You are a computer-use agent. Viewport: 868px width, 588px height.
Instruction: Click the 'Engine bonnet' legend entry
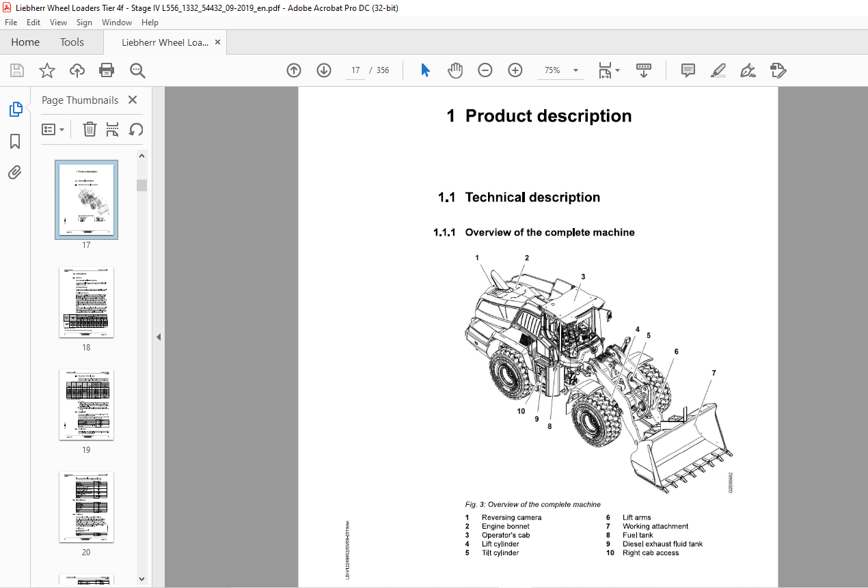pos(506,527)
